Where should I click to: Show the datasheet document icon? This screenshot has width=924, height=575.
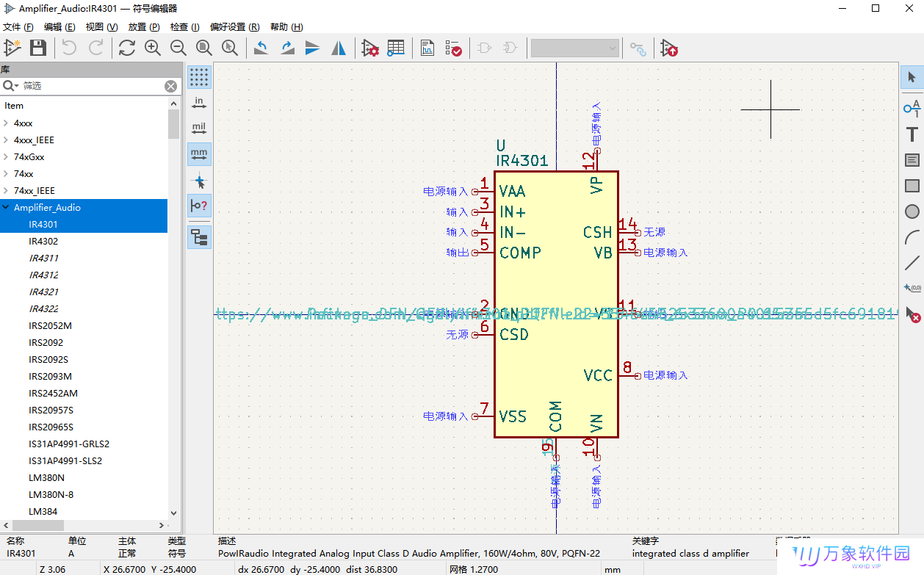click(427, 48)
